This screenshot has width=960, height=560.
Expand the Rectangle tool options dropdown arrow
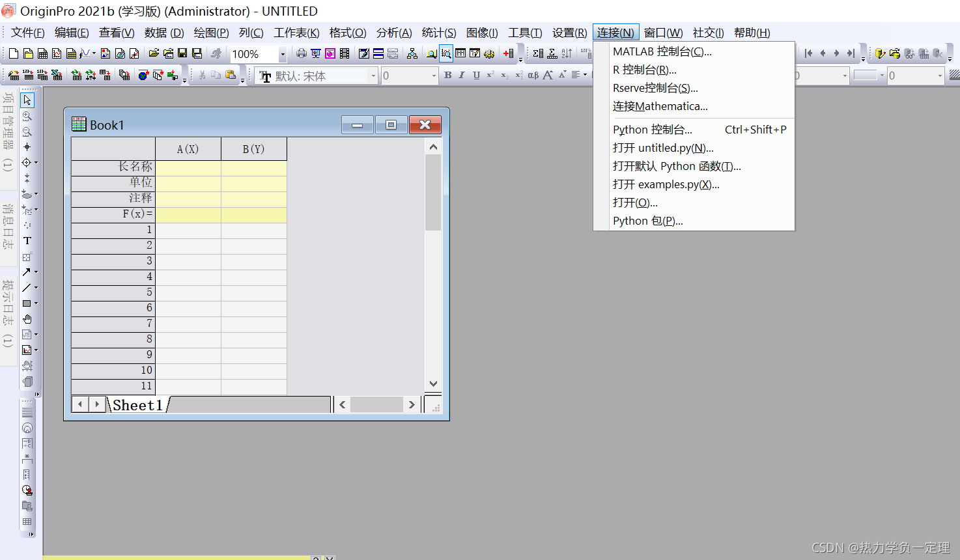[36, 303]
